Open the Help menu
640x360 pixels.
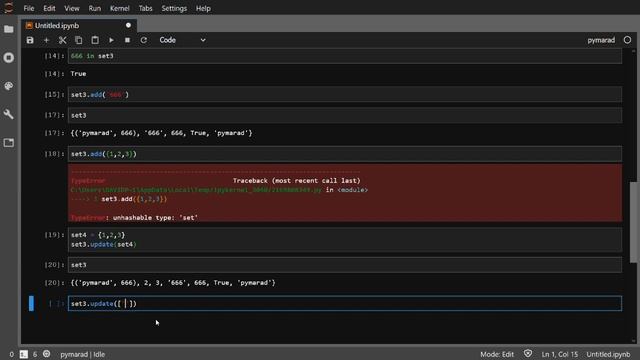tap(203, 8)
